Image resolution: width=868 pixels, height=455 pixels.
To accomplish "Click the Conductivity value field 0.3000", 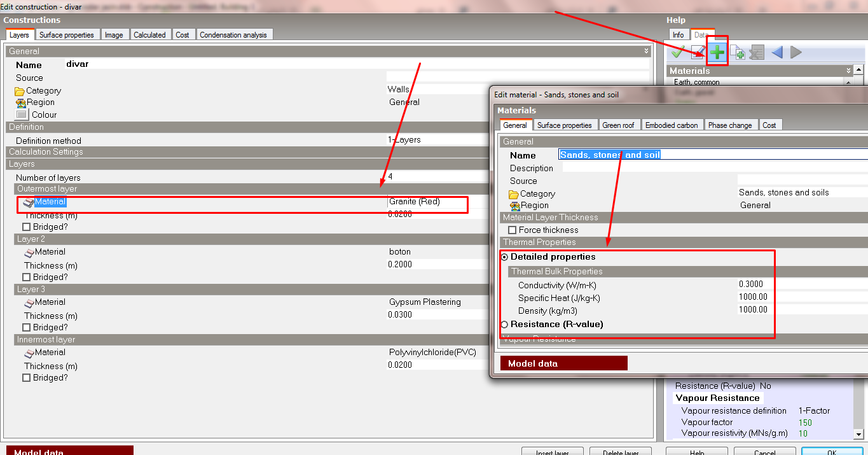I will 803,284.
